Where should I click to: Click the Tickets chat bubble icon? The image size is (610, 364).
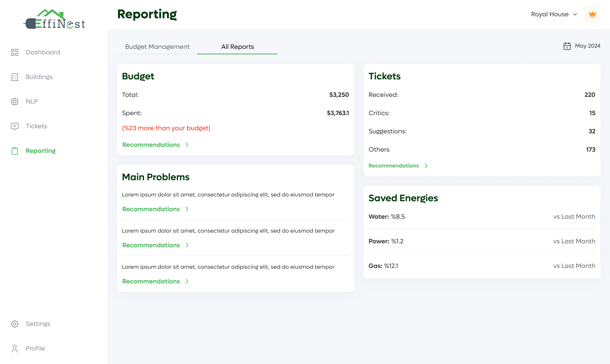(x=15, y=126)
